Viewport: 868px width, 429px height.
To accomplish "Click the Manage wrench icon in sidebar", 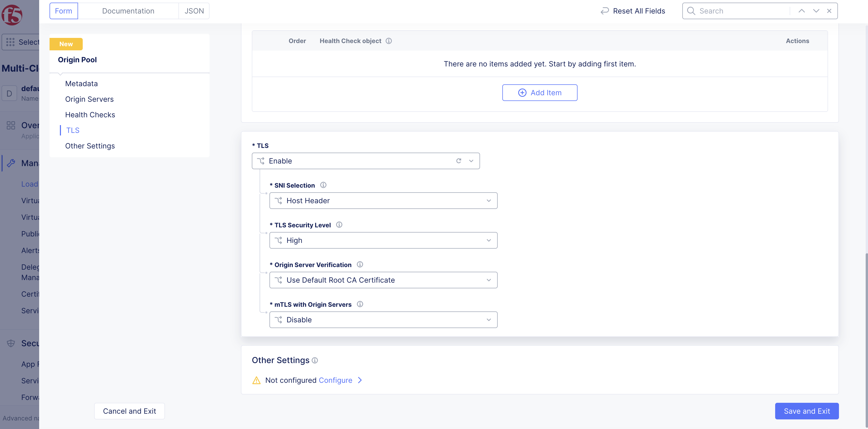I will pos(11,163).
